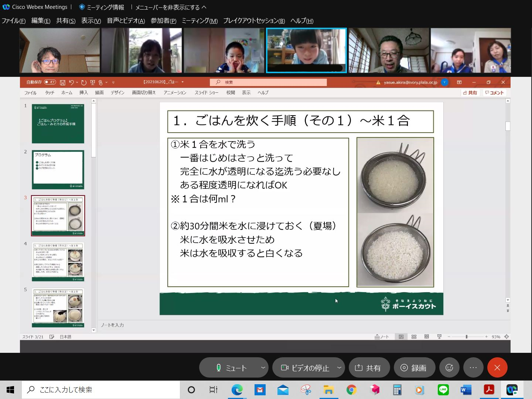
Task: Expand video options arrow next to video button
Action: [339, 368]
